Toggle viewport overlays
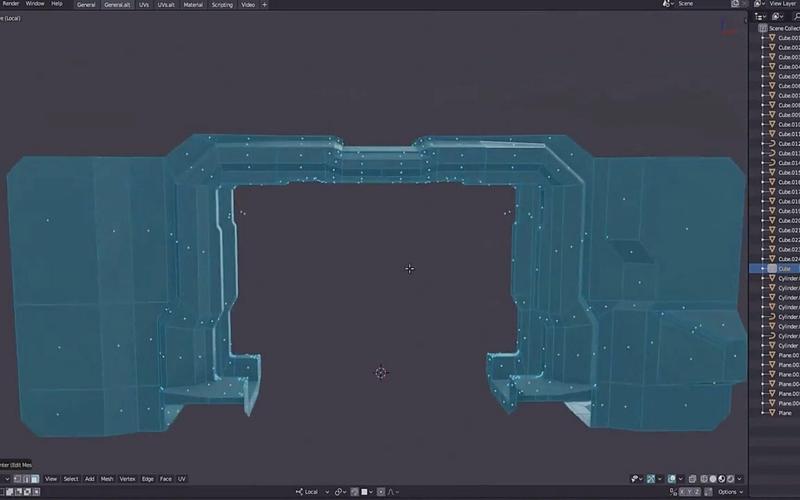This screenshot has height=500, width=800. tap(672, 479)
